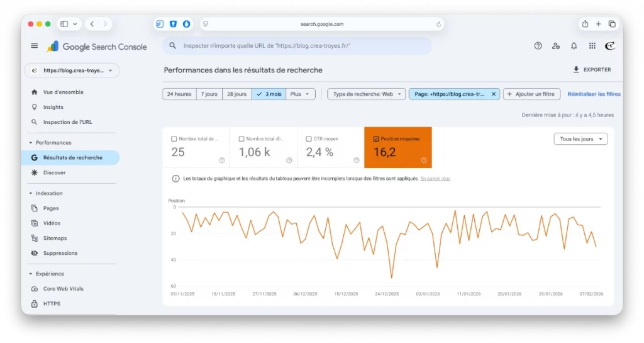Toggle the CTR moyen checkbox
Screen dimensions: 644x343
click(x=308, y=138)
